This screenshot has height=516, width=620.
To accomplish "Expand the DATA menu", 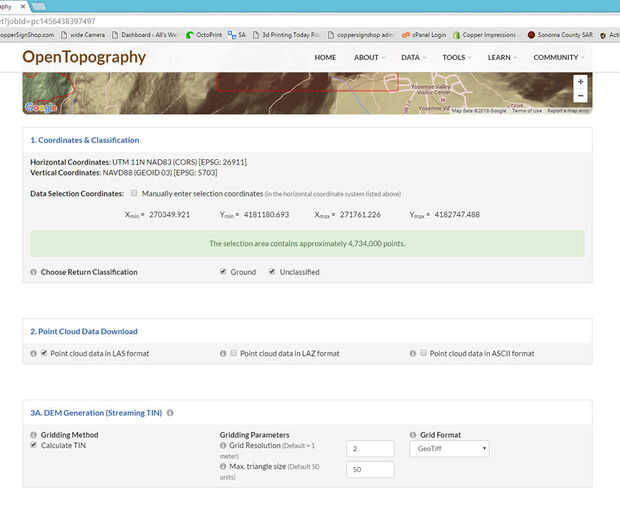I will coord(413,58).
